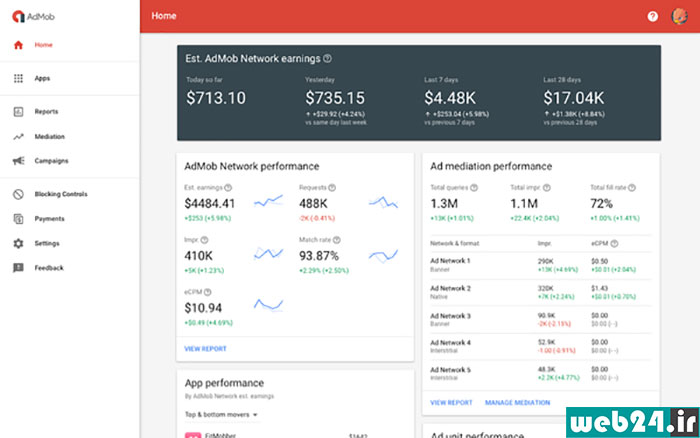The width and height of the screenshot is (700, 438).
Task: Click the Est. earnings sparkline chart
Action: pos(268,201)
